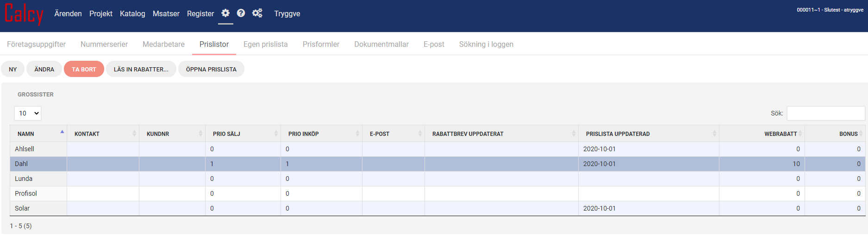Open the Ärenden menu
The image size is (868, 237).
point(68,14)
